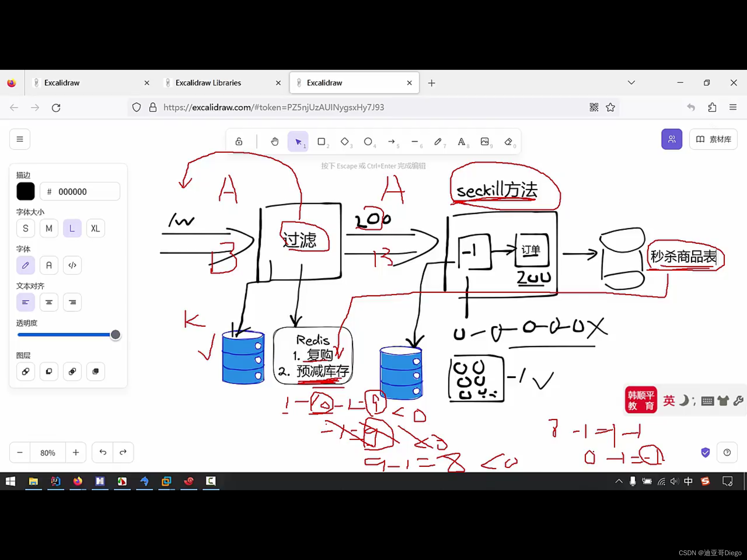Screen dimensions: 747x560
Task: Set font size to L
Action: click(72, 228)
